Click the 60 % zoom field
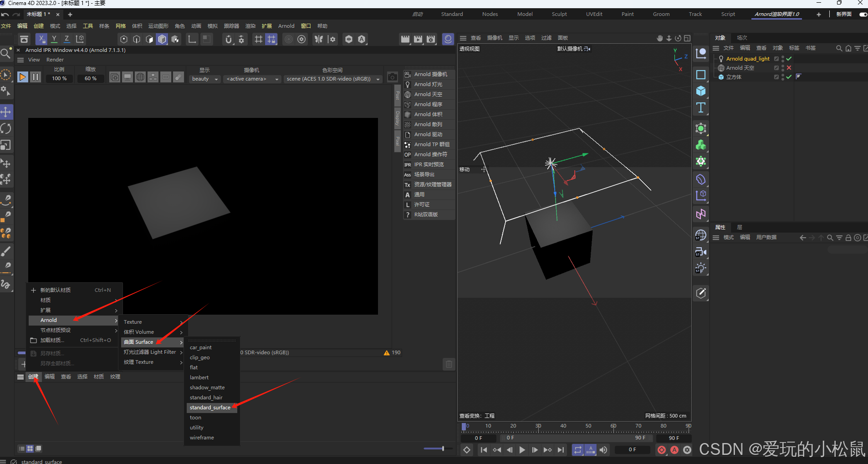The image size is (868, 464). (x=91, y=78)
